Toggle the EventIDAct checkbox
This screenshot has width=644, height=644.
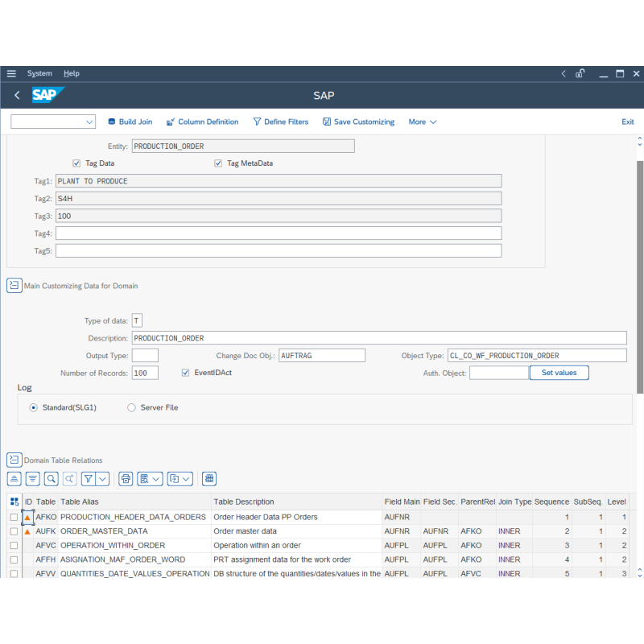point(186,373)
